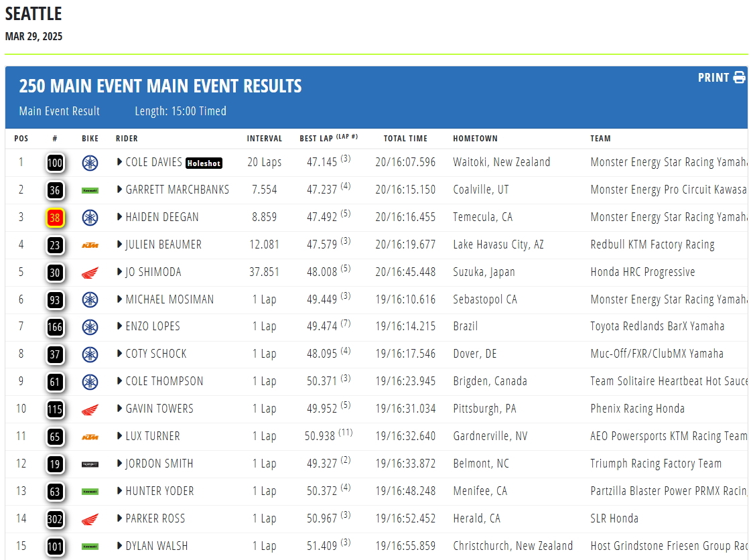Open Coty Schock rider name link
The image size is (751, 560).
156,354
